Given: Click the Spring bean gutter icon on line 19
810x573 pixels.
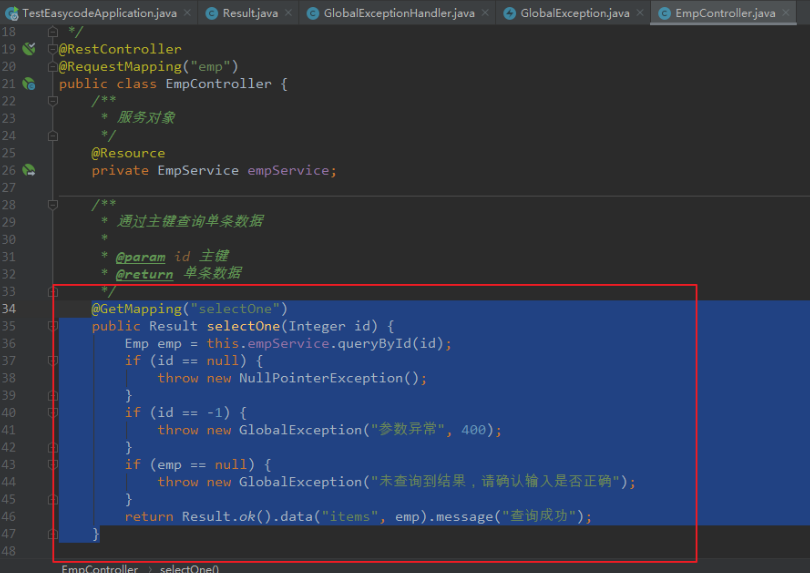Looking at the screenshot, I should pos(29,49).
